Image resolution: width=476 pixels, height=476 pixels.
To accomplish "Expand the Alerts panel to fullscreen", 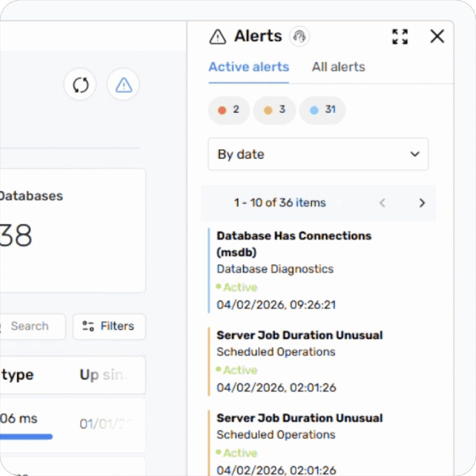I will (x=400, y=37).
